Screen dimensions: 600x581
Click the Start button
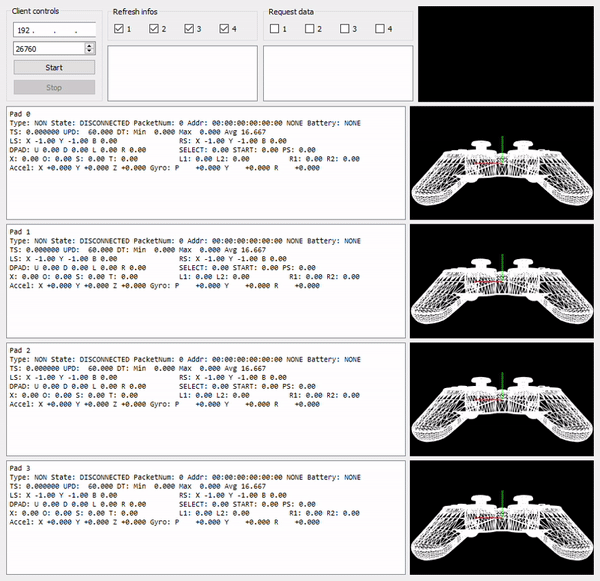pos(54,67)
